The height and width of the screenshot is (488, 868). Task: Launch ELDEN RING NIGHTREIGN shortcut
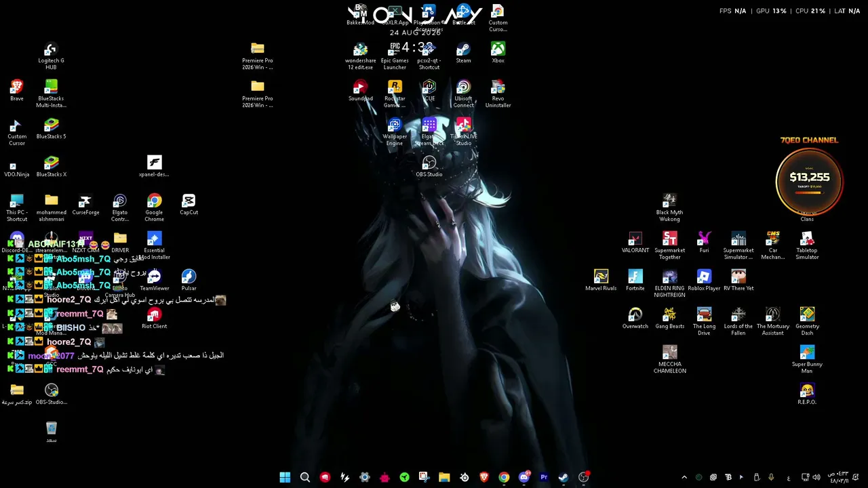(x=669, y=284)
